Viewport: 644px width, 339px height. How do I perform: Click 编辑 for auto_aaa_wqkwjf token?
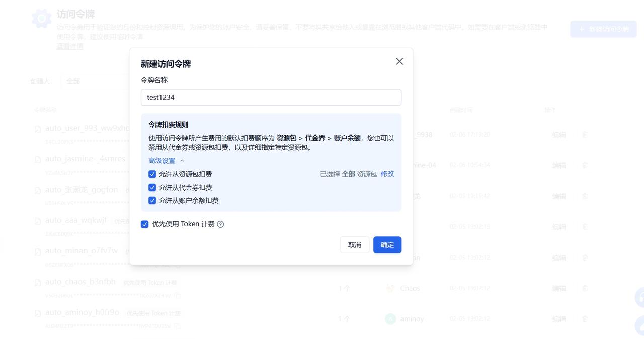pos(559,227)
